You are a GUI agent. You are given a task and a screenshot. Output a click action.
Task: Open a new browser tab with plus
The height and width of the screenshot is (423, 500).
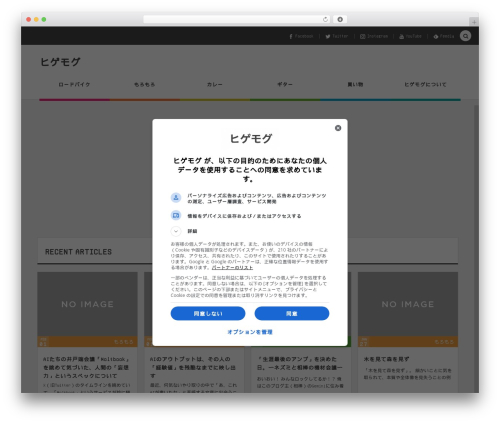(474, 22)
